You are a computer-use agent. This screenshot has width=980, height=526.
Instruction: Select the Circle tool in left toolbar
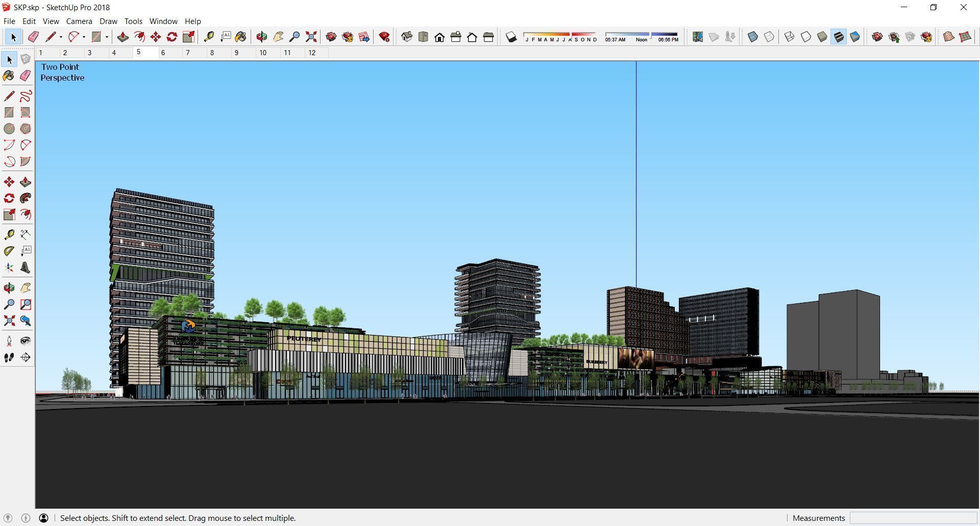click(x=9, y=129)
